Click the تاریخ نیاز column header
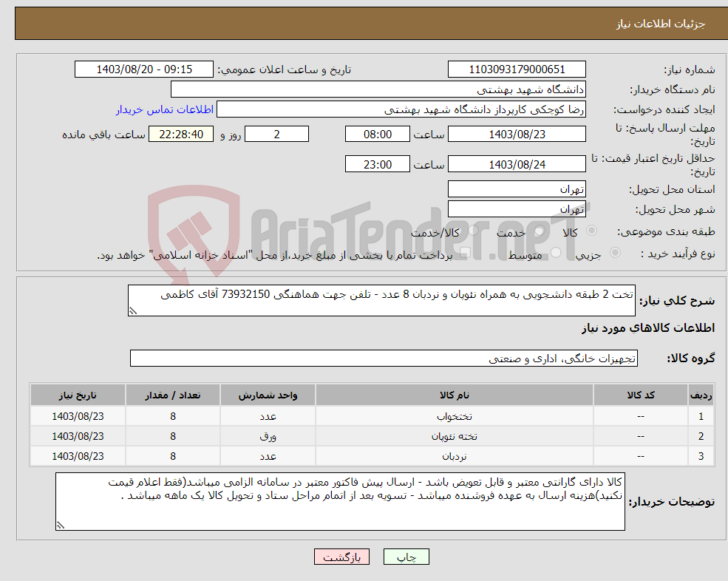Screen dimensions: 728x581 pos(78,395)
